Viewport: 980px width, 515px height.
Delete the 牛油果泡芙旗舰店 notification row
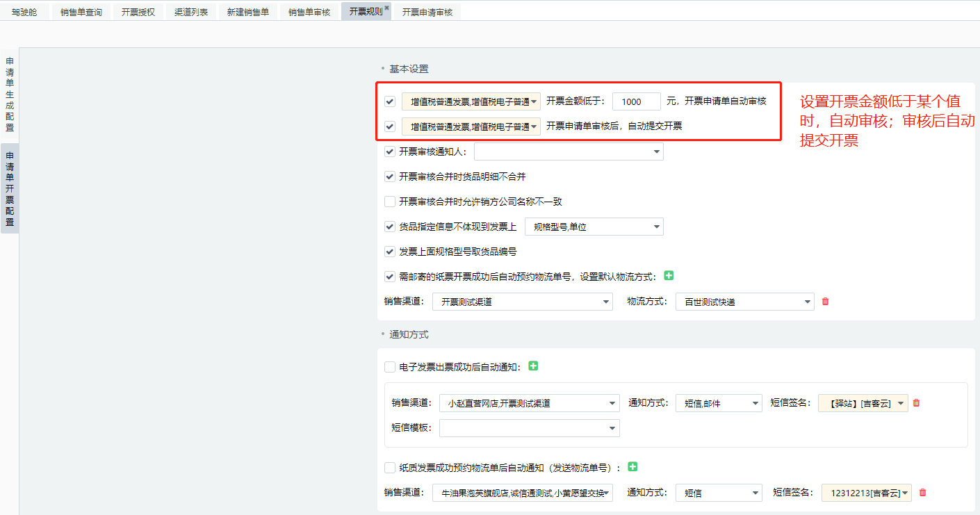[x=923, y=493]
